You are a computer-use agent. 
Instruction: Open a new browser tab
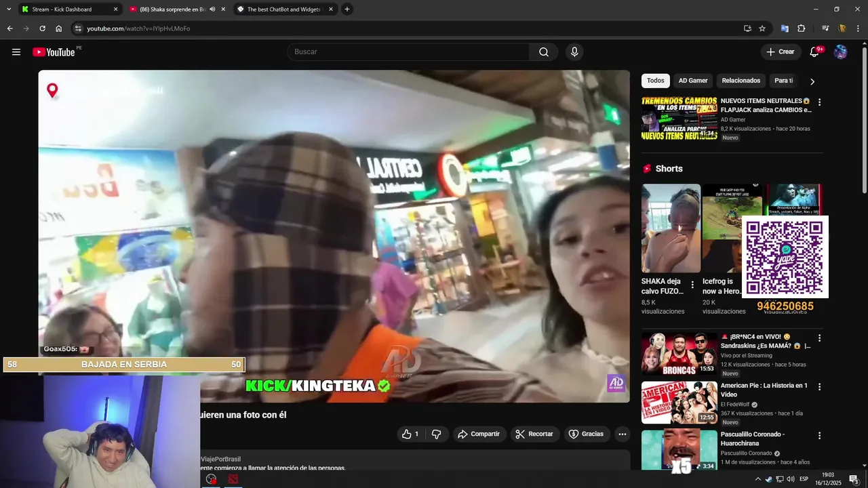coord(347,9)
